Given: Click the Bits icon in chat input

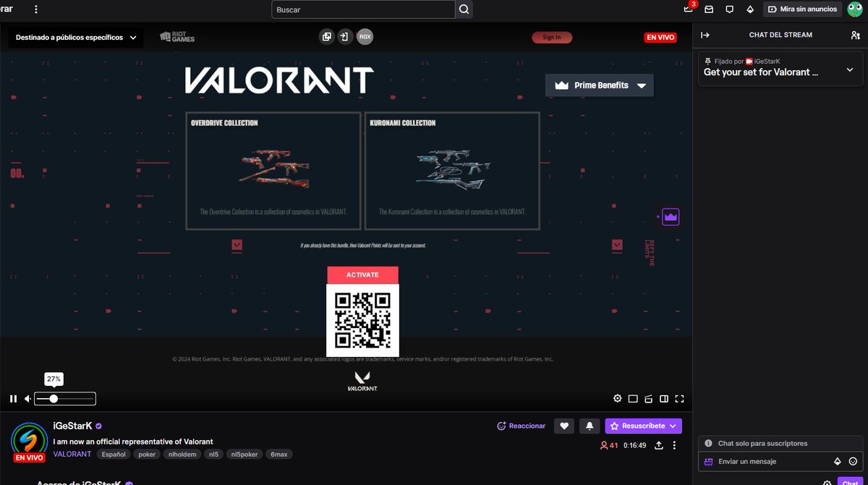Looking at the screenshot, I should pyautogui.click(x=838, y=461).
